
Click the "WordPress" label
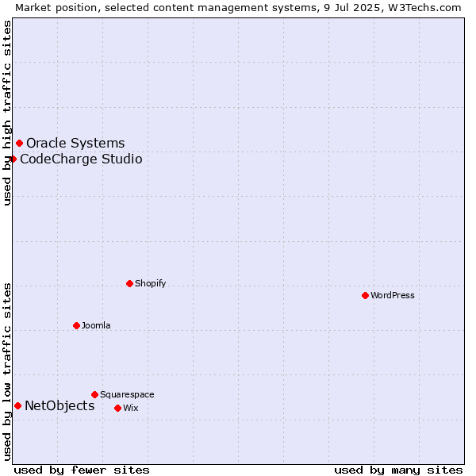[x=392, y=295]
